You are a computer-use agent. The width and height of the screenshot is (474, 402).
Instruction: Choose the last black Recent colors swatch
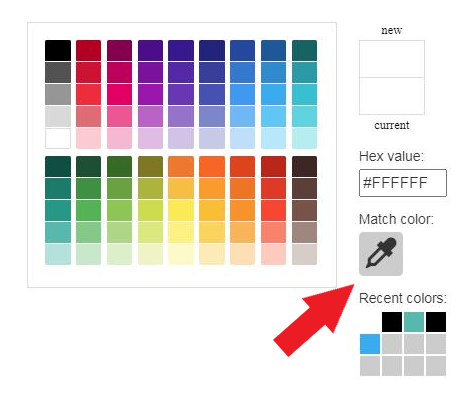[436, 322]
